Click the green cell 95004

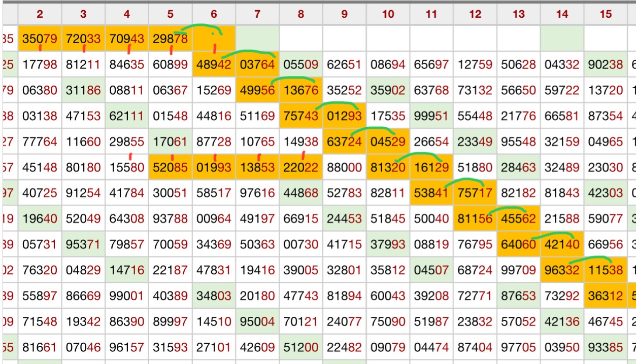coord(257,321)
